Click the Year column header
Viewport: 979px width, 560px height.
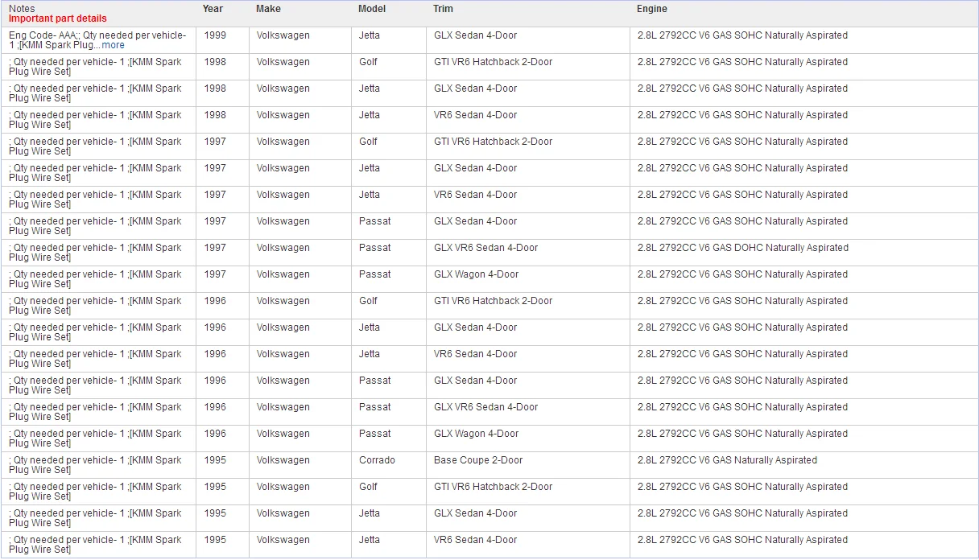click(213, 9)
